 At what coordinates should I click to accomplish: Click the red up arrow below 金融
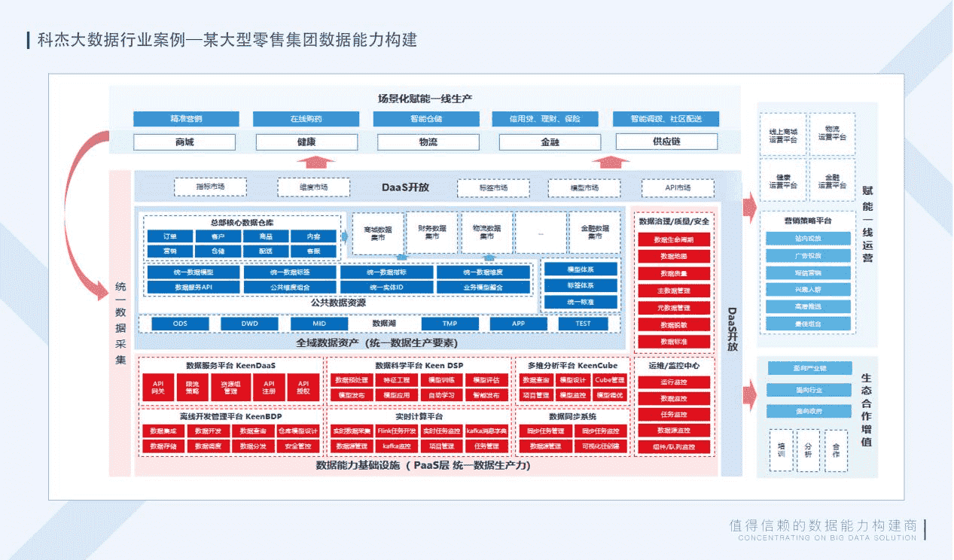click(x=611, y=161)
